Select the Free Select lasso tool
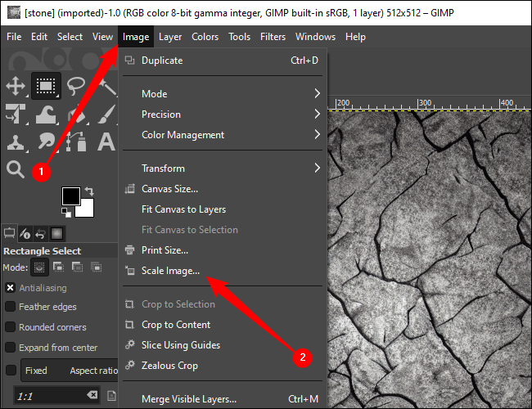The height and width of the screenshot is (409, 532). coord(76,85)
